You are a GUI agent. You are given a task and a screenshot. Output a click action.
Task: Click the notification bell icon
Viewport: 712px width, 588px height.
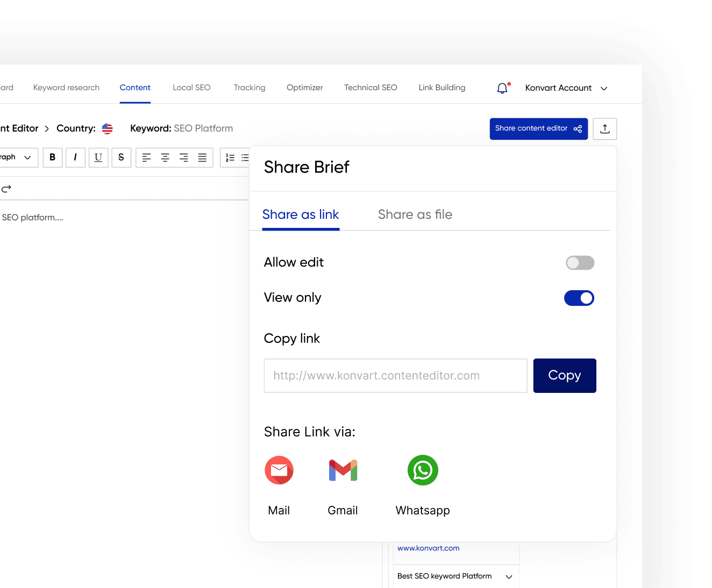(502, 88)
